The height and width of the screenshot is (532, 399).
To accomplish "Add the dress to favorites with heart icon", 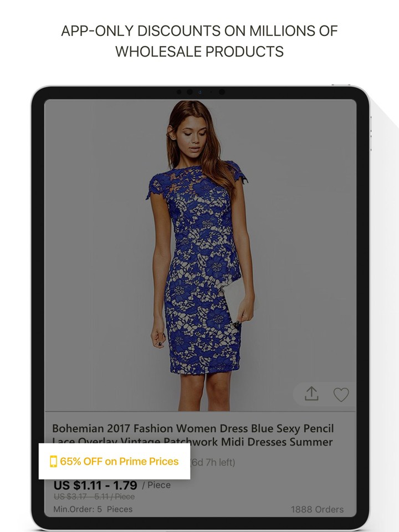I will point(341,395).
